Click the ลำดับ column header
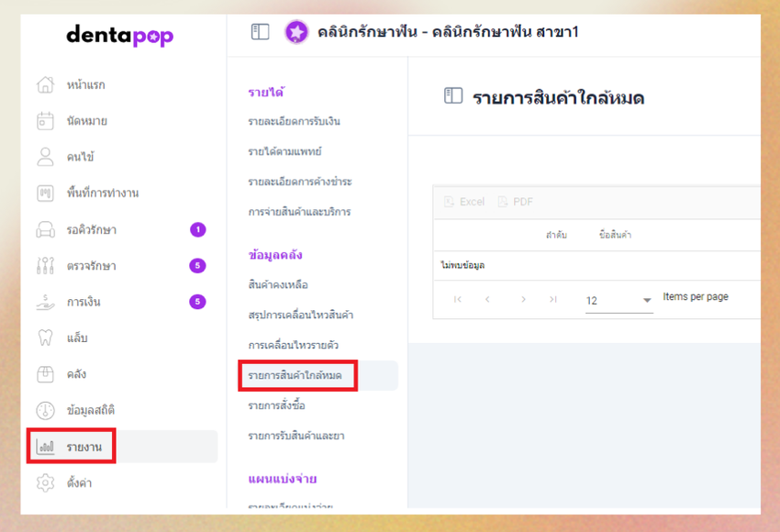780x532 pixels. click(x=556, y=235)
